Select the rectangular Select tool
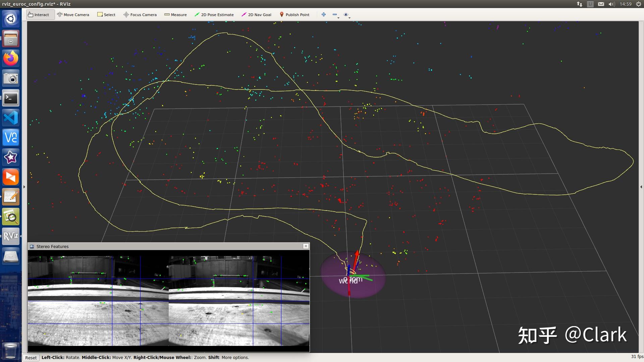 pos(106,15)
